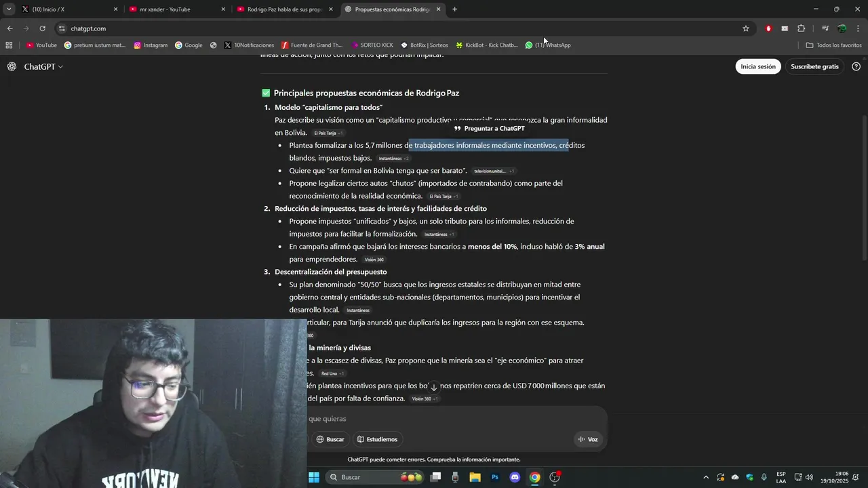Click the scroll-to-bottom arrow button
This screenshot has width=868, height=488.
coord(434,387)
